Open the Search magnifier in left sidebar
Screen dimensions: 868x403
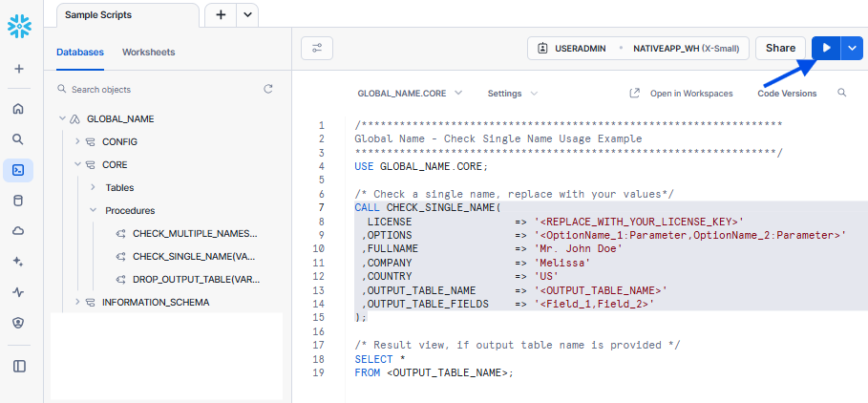(18, 138)
